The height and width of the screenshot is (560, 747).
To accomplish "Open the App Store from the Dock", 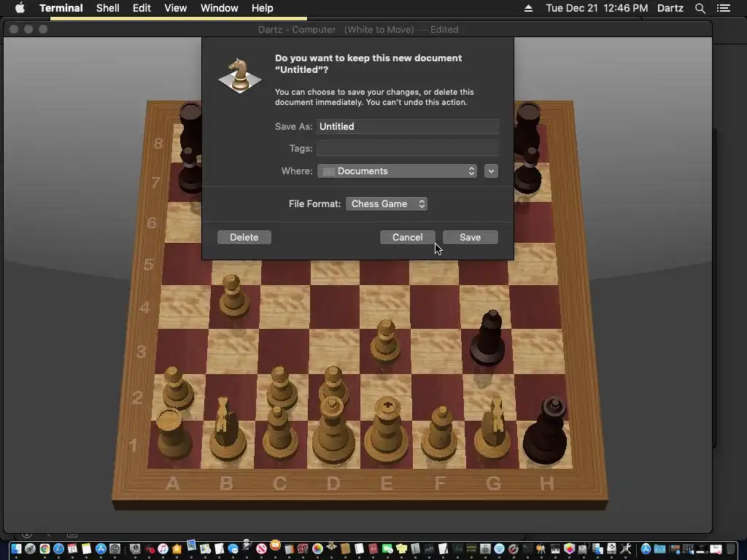I will click(101, 548).
